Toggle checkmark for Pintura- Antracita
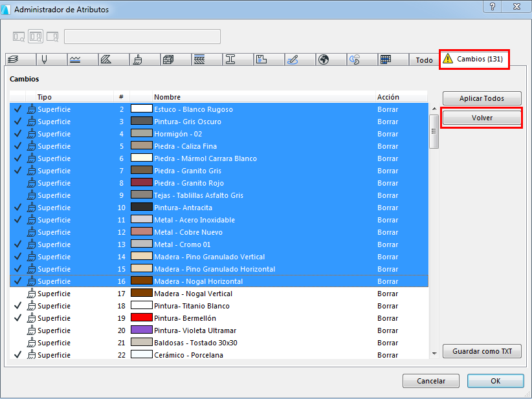Viewport: 532px width, 399px height. 17,208
